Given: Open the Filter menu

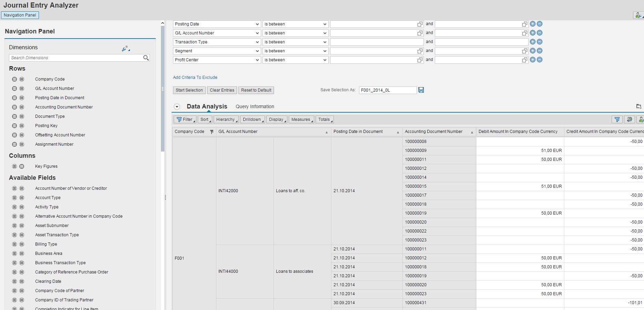Looking at the screenshot, I should 185,120.
